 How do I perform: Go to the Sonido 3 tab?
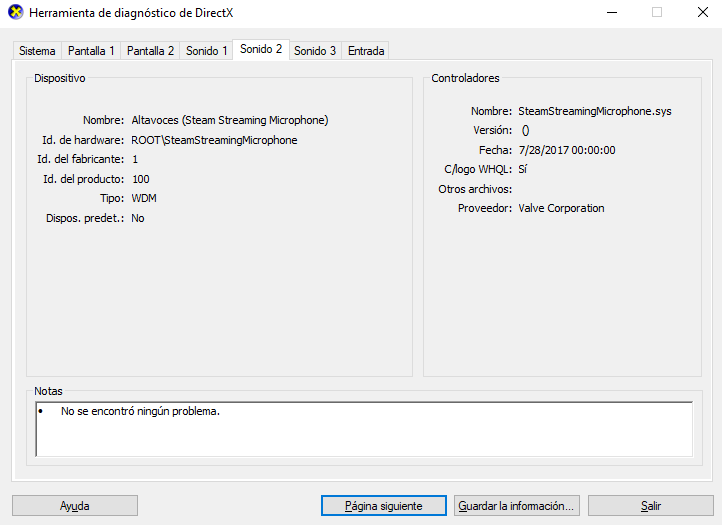pyautogui.click(x=315, y=51)
